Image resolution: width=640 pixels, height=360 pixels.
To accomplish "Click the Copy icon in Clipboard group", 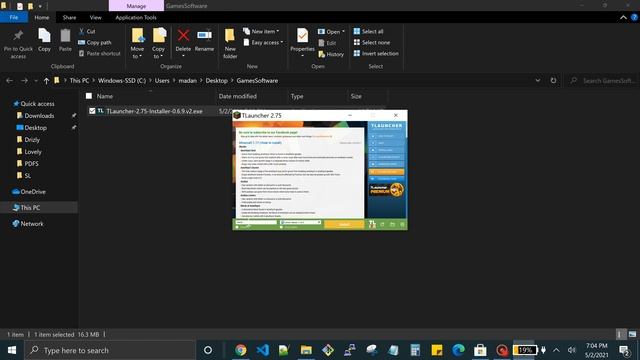I will 44,36.
